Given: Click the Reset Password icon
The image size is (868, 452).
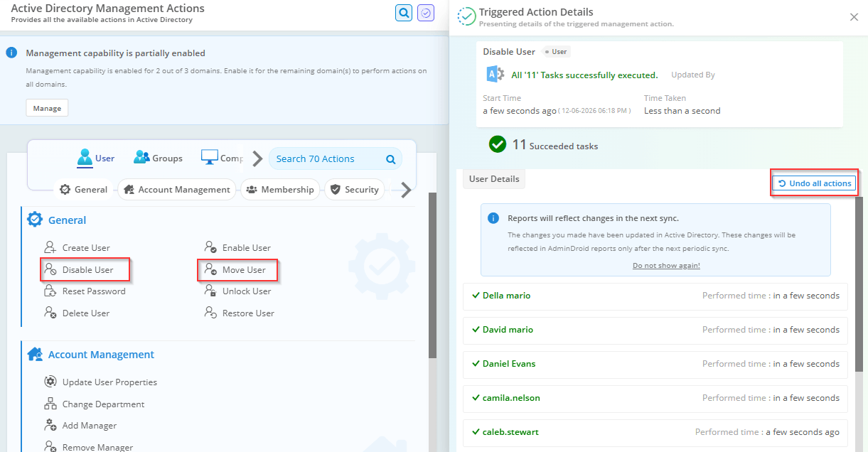Looking at the screenshot, I should 50,291.
